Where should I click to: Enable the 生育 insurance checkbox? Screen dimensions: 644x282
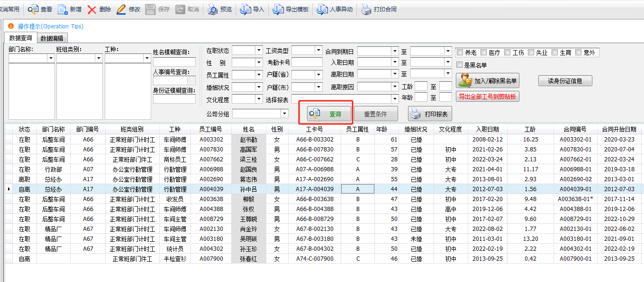click(554, 53)
